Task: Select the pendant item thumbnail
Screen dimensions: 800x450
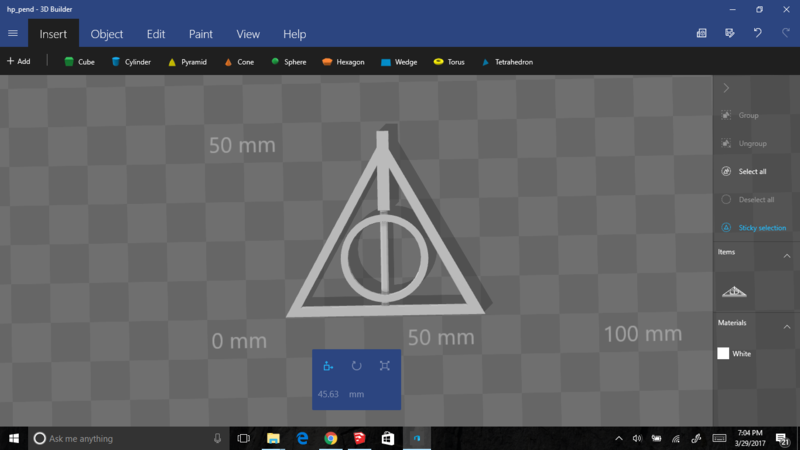Action: (x=734, y=292)
